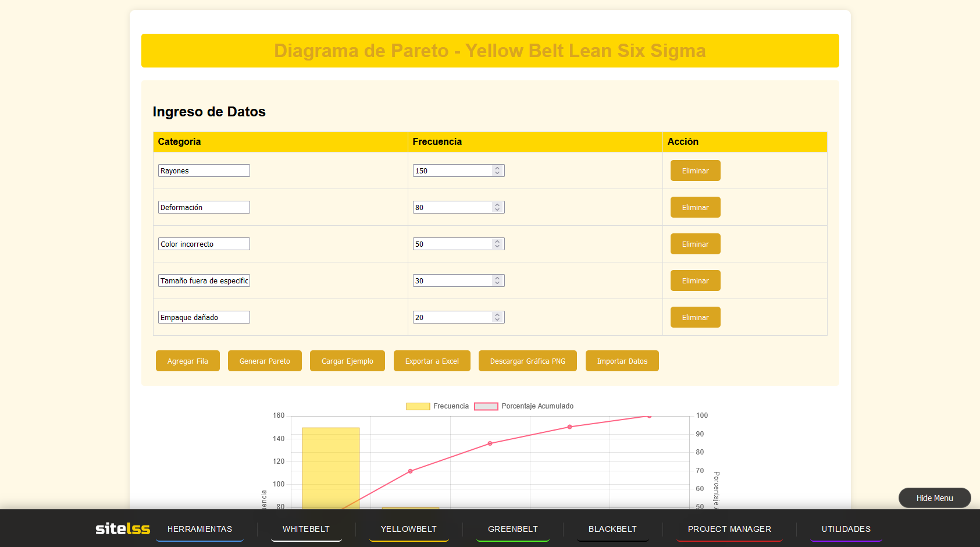Load sample data with Cargar Ejemplo
The width and height of the screenshot is (980, 547).
pyautogui.click(x=347, y=361)
